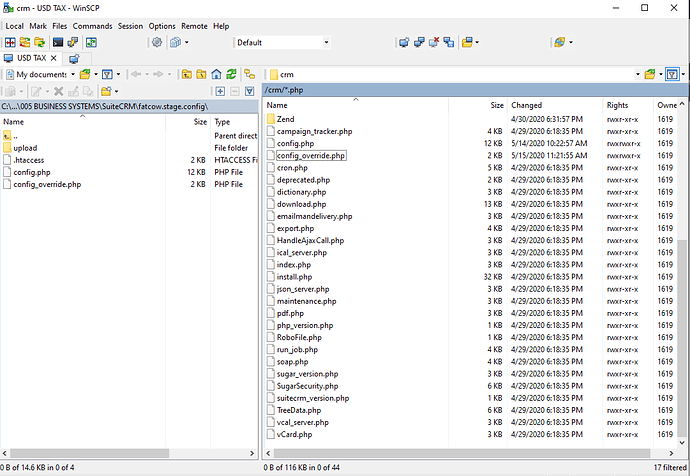
Task: Open the Files menu
Action: (59, 26)
